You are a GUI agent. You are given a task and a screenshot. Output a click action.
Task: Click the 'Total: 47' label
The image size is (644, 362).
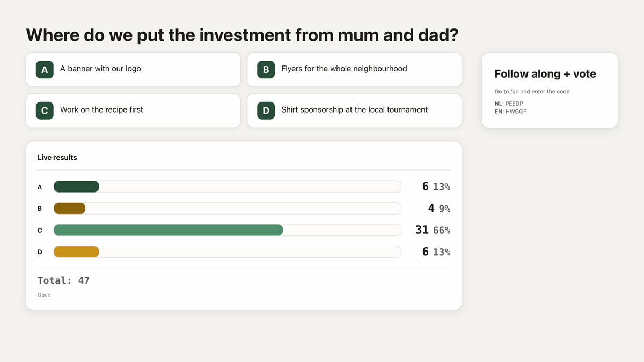tap(63, 280)
